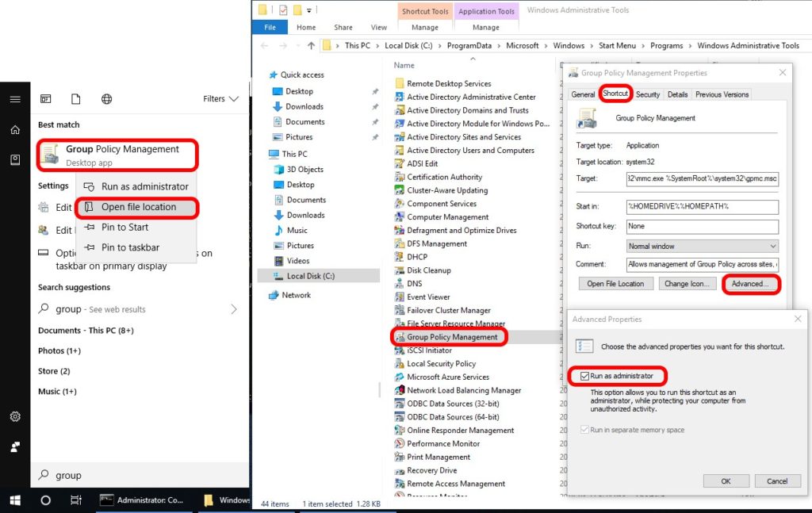Choose Pin to taskbar option
Image resolution: width=812 pixels, height=513 pixels.
[130, 247]
